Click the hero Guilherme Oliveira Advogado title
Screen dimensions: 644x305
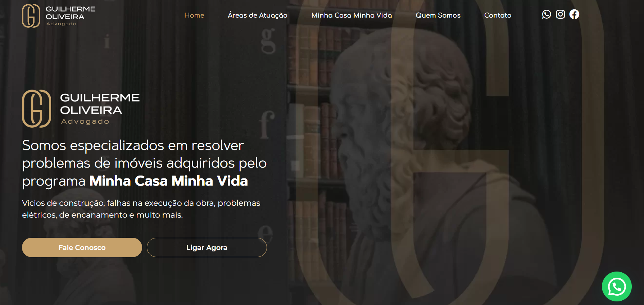coord(100,109)
